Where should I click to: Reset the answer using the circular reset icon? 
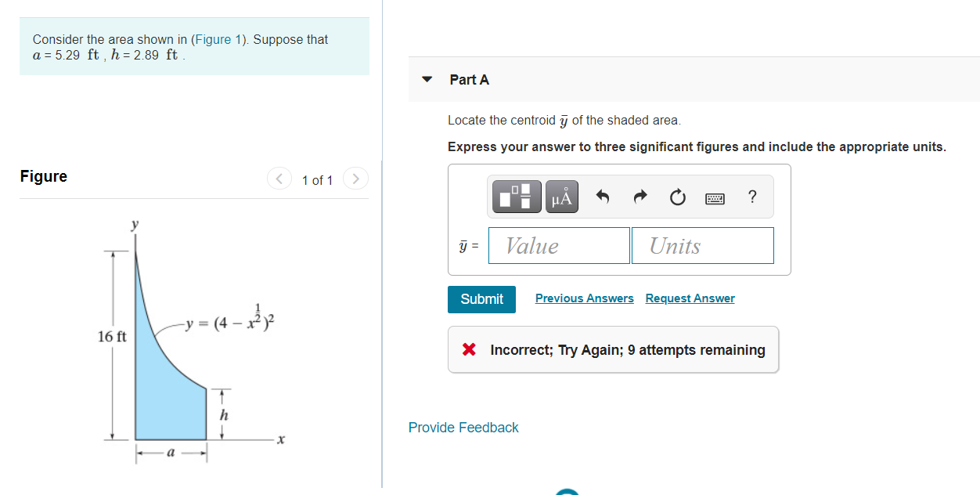click(x=676, y=197)
